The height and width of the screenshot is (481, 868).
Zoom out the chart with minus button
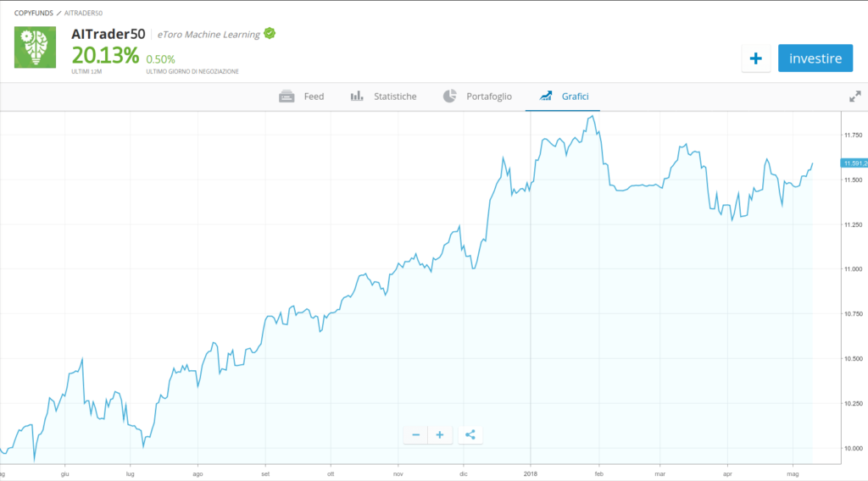[415, 435]
